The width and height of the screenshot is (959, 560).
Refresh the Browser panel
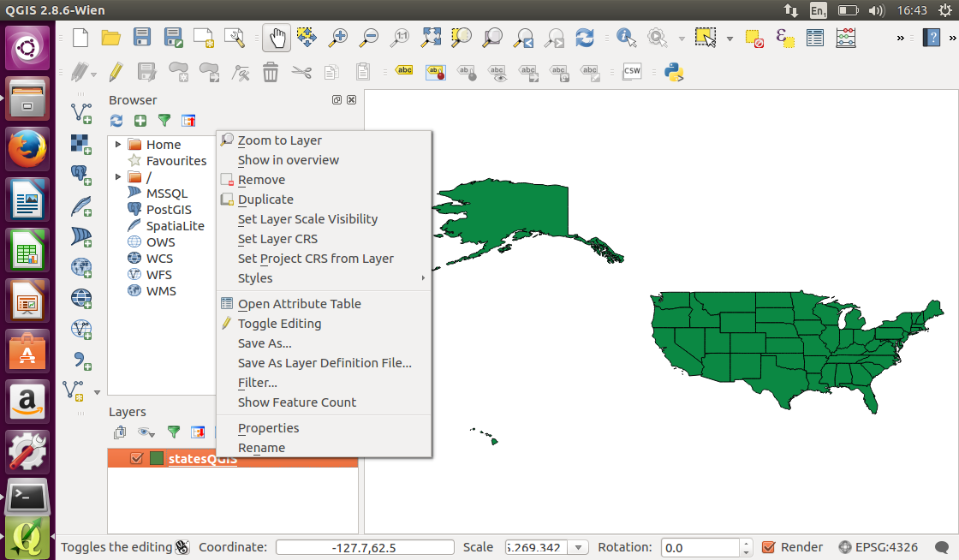[116, 121]
